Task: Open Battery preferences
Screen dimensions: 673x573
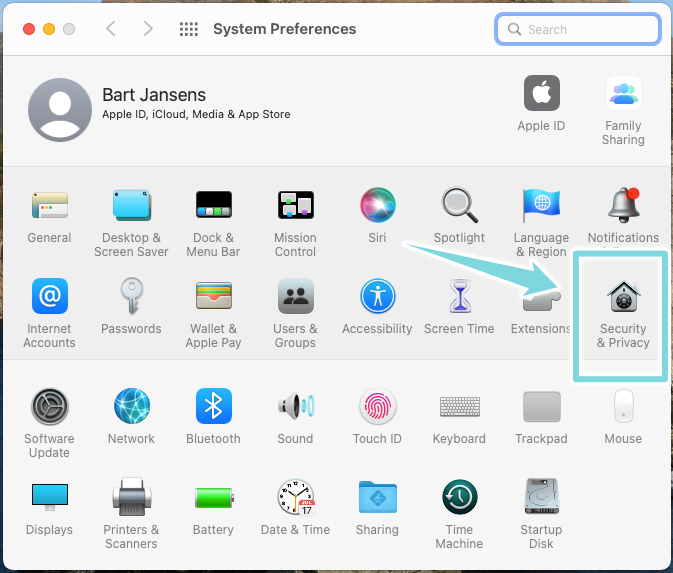Action: point(214,498)
